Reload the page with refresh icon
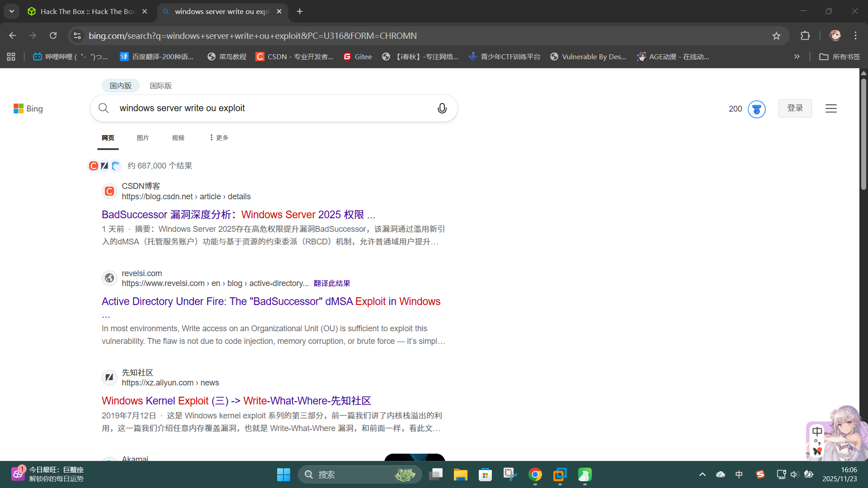This screenshot has width=868, height=488. point(53,36)
